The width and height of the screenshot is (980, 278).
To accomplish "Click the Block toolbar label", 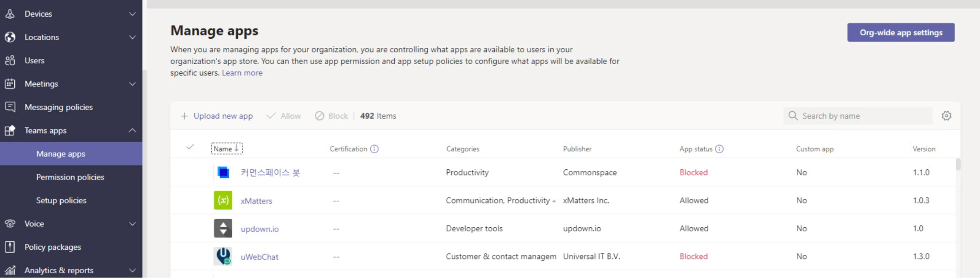I will tap(338, 116).
